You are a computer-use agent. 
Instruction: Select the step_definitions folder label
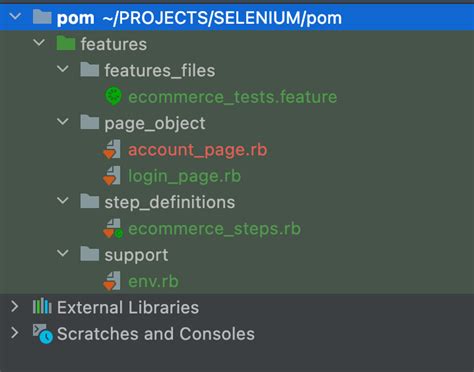pyautogui.click(x=170, y=203)
